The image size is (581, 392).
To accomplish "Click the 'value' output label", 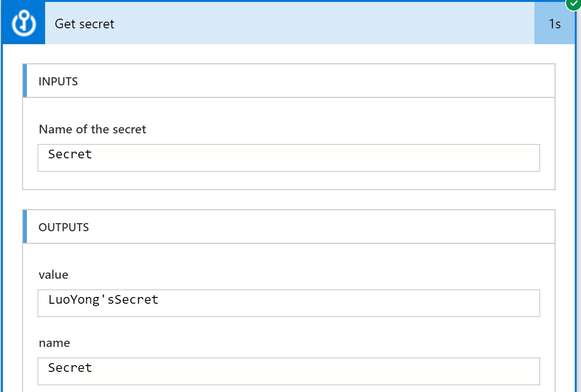I will pyautogui.click(x=54, y=275).
